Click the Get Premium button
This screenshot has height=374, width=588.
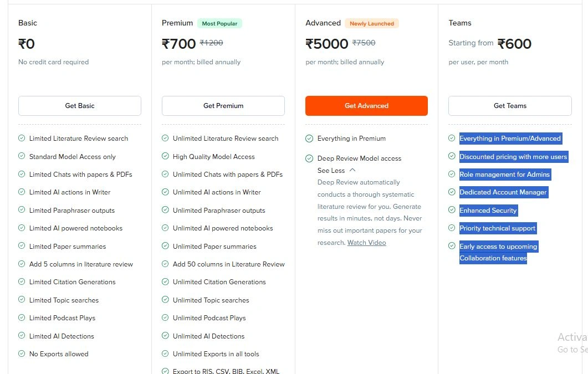point(223,106)
